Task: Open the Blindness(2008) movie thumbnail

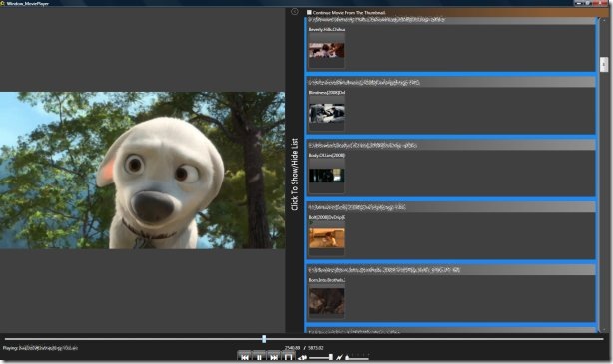Action: point(326,114)
